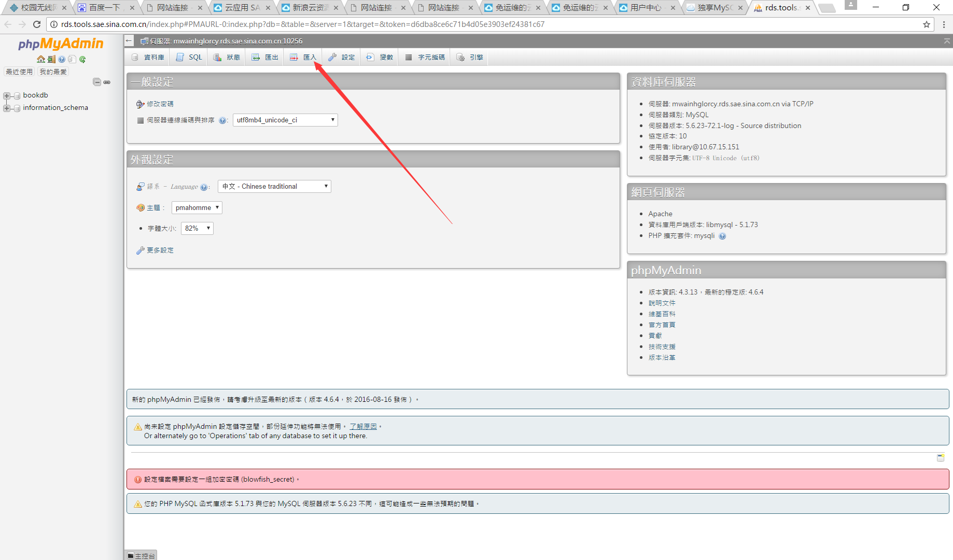Open the 引擎 engines tab

470,58
